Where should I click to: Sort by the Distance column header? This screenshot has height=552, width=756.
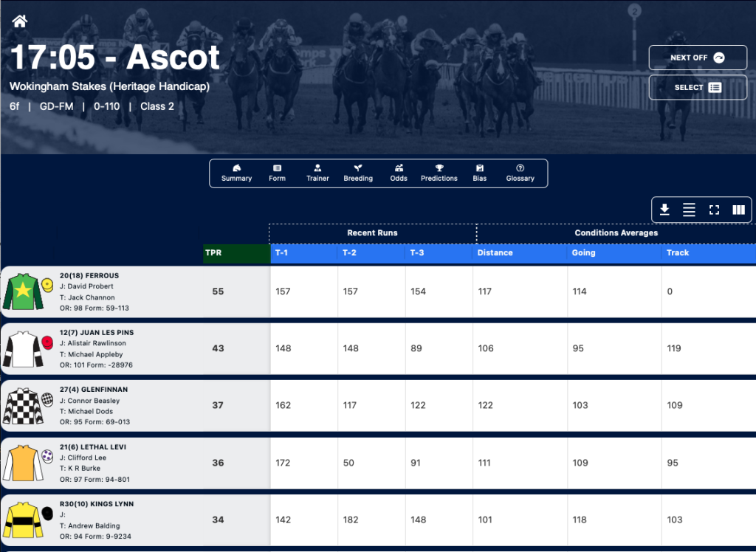520,253
